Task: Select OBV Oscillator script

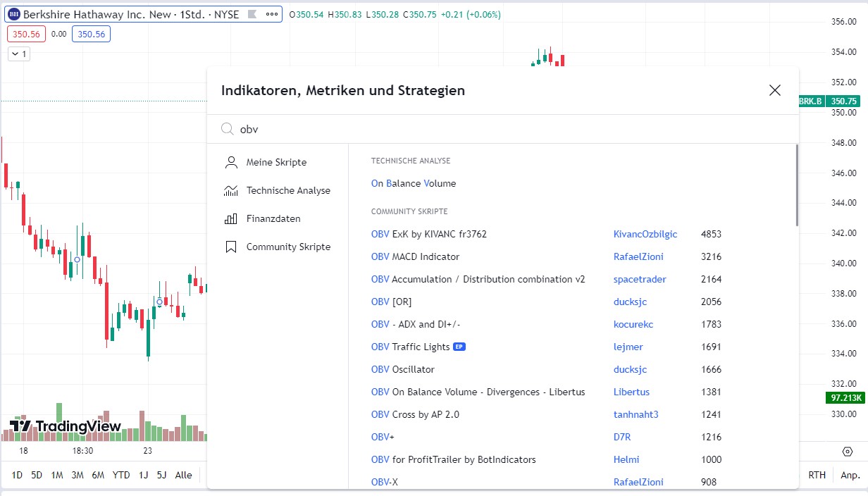Action: tap(403, 369)
